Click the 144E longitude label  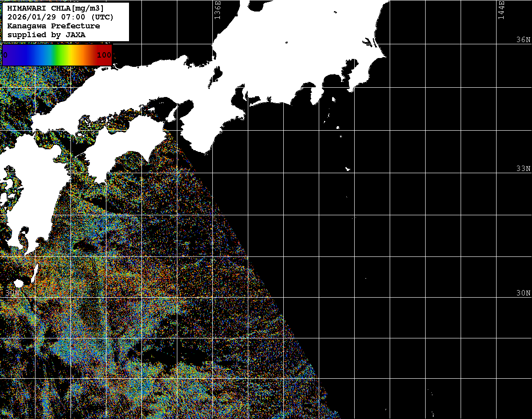point(501,10)
